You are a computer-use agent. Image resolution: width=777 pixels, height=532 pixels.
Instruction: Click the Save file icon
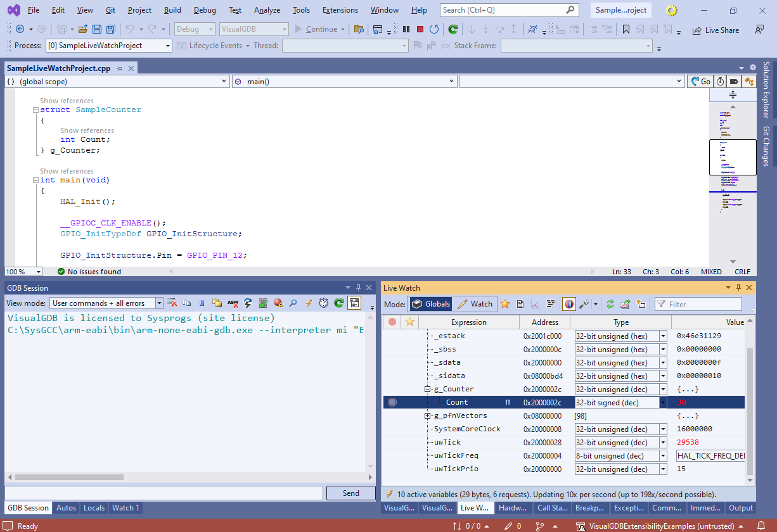pyautogui.click(x=97, y=29)
